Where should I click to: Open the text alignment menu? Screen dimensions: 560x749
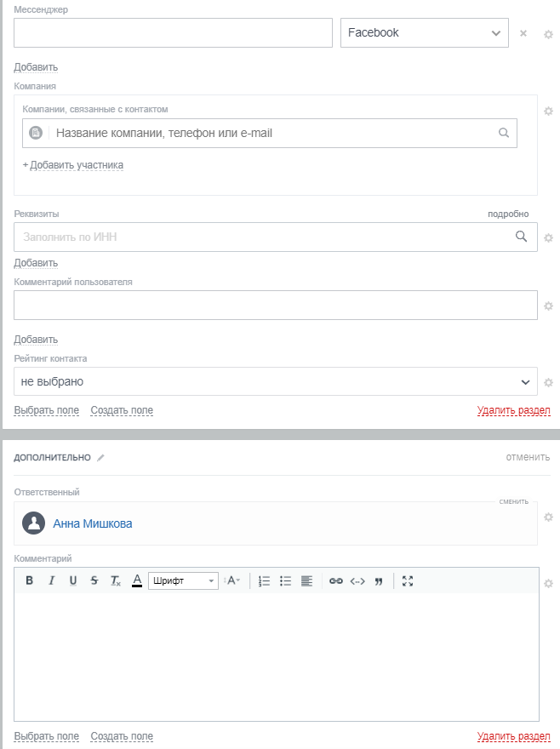coord(307,580)
